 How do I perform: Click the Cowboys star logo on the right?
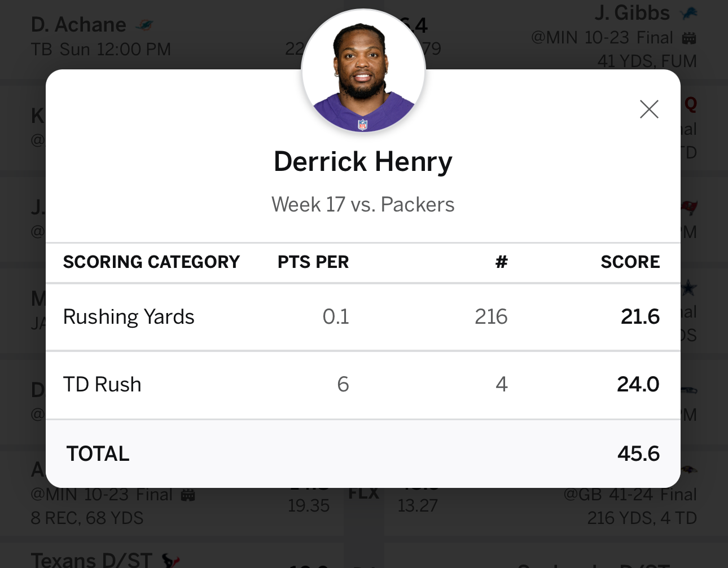click(x=689, y=289)
